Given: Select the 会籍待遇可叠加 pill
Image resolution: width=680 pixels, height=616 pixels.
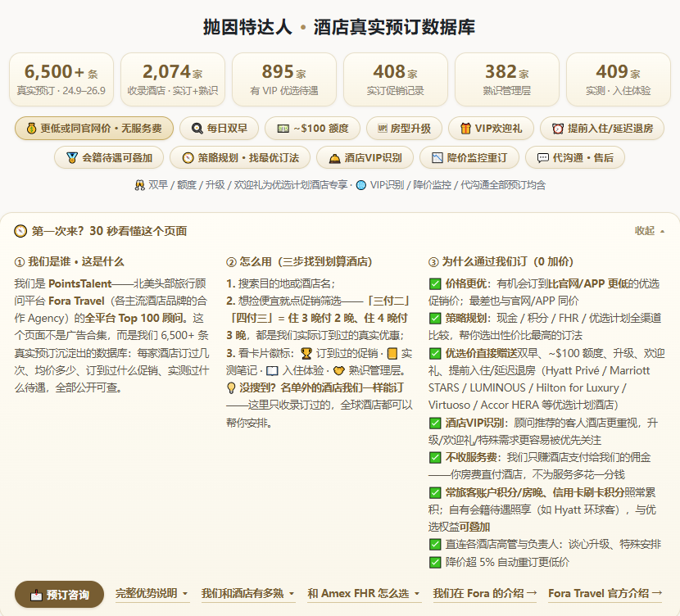Looking at the screenshot, I should [x=109, y=158].
